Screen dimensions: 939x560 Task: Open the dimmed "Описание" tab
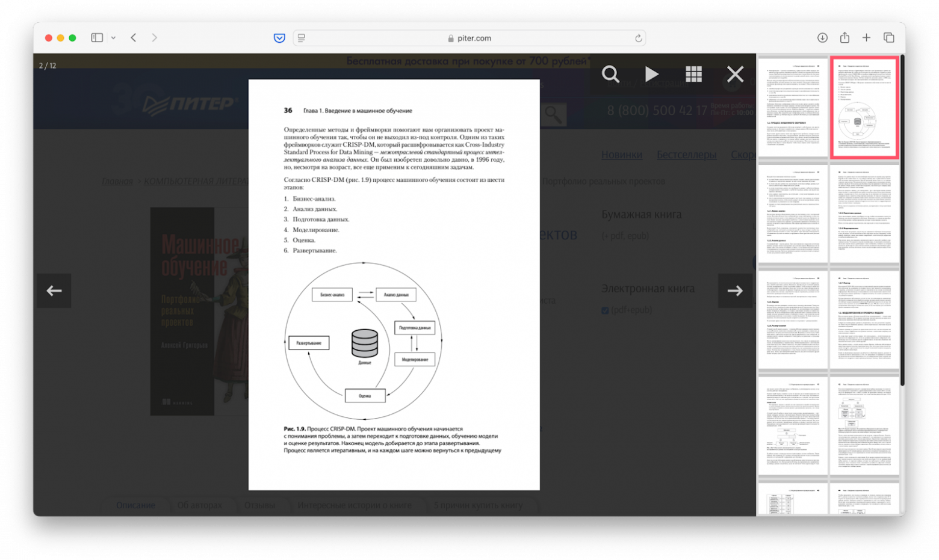(x=135, y=505)
